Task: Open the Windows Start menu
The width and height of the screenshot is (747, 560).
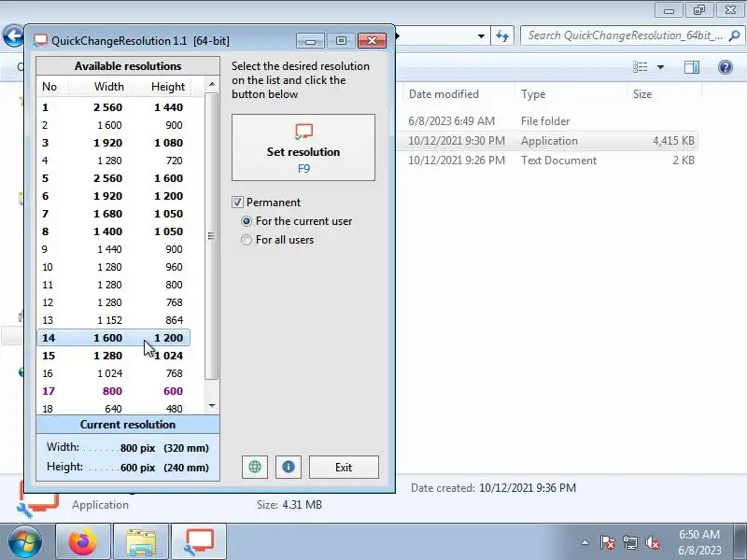Action: coord(24,542)
